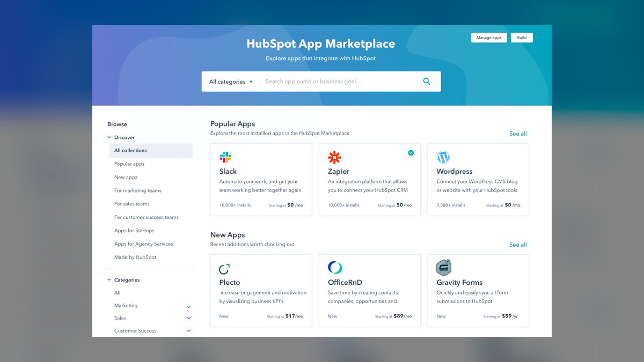This screenshot has height=362, width=644.
Task: Open the All categories dropdown
Action: [231, 82]
